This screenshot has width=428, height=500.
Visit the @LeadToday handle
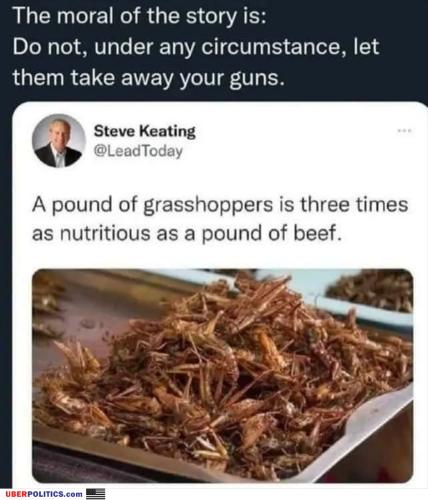click(138, 151)
